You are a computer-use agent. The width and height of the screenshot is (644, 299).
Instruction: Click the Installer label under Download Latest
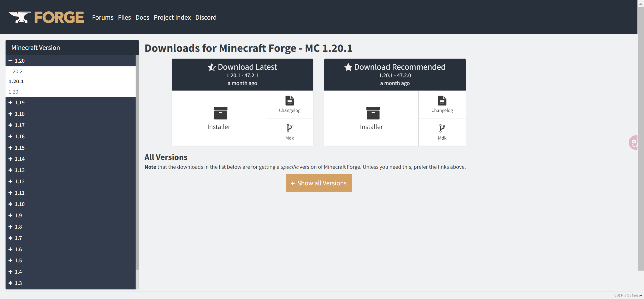pos(219,127)
